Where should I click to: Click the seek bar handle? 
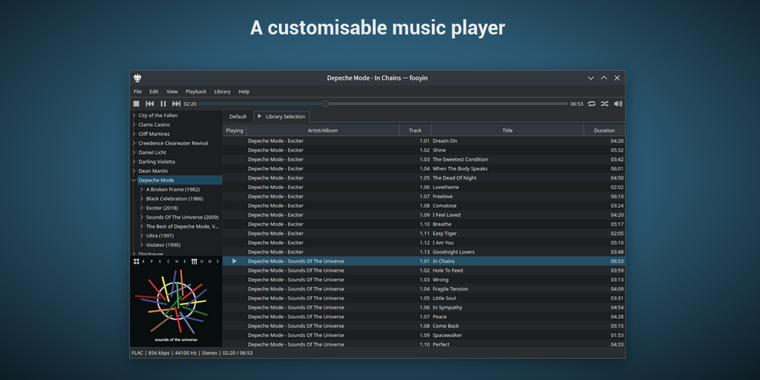point(326,104)
